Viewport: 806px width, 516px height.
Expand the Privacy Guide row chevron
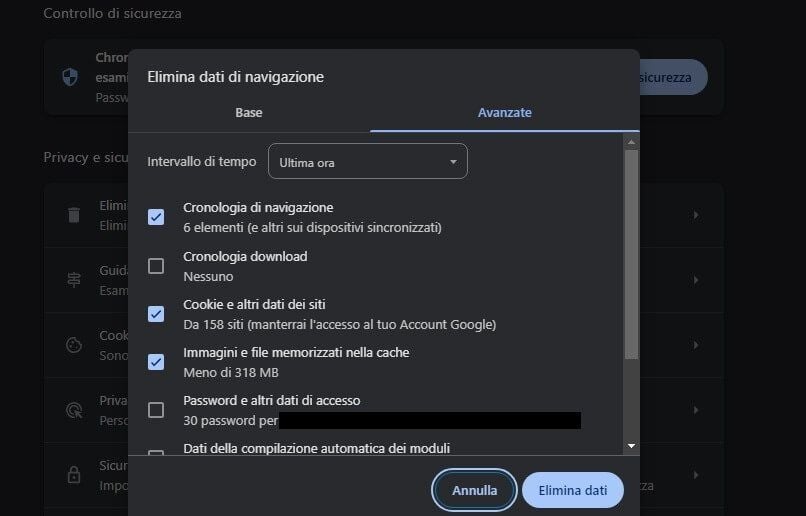[x=695, y=280]
